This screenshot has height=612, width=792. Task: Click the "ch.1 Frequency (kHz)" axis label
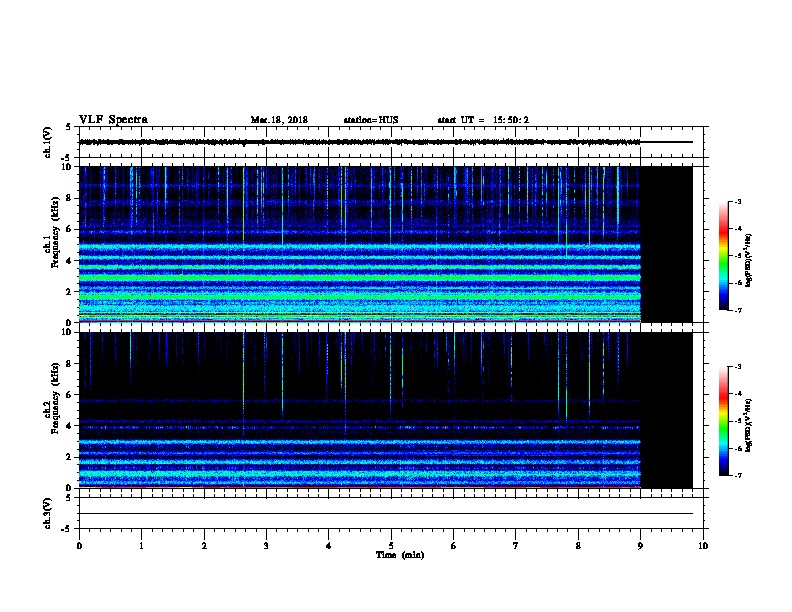(x=51, y=232)
